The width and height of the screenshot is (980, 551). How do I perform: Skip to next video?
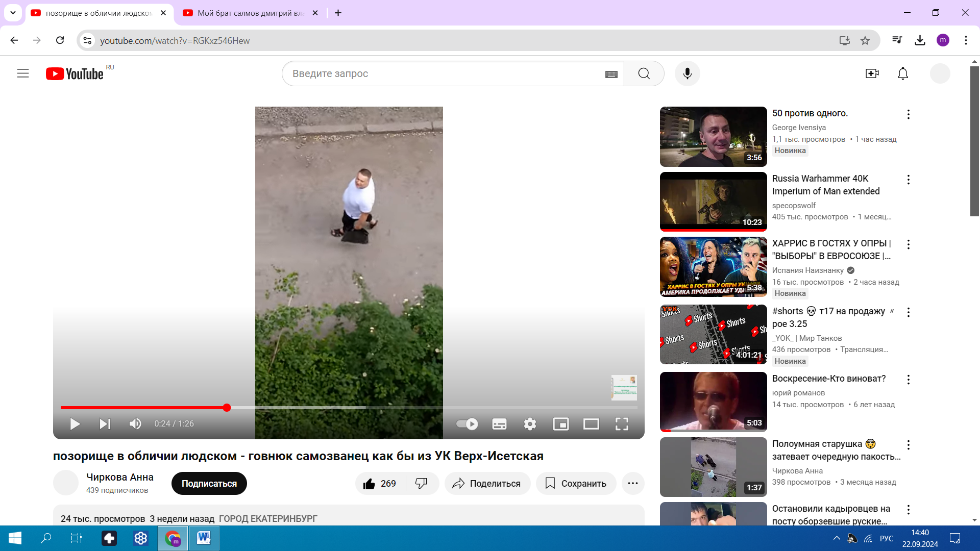105,424
